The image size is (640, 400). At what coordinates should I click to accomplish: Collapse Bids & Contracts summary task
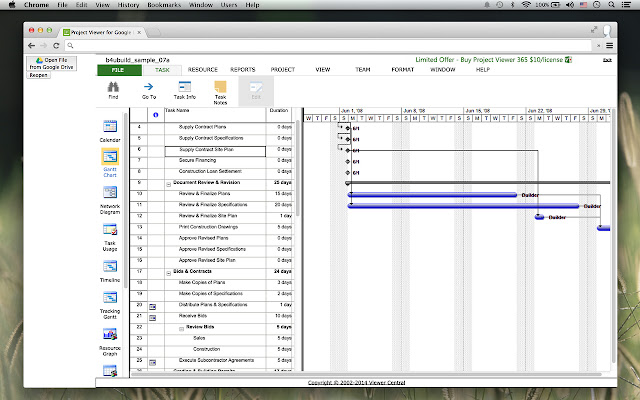(x=168, y=273)
